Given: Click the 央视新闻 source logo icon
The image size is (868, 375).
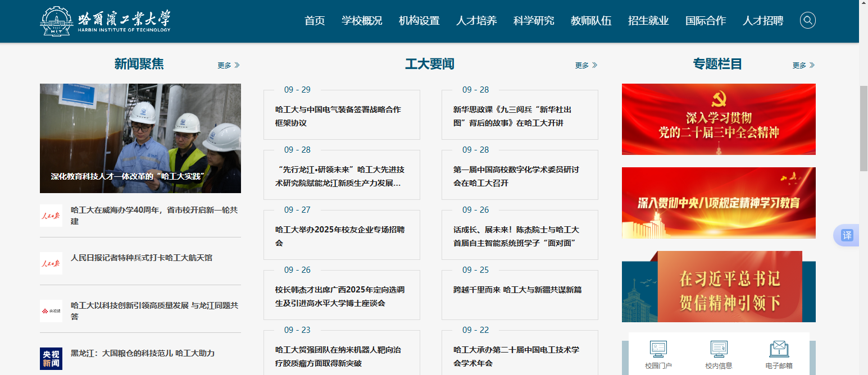Looking at the screenshot, I should click(x=51, y=359).
